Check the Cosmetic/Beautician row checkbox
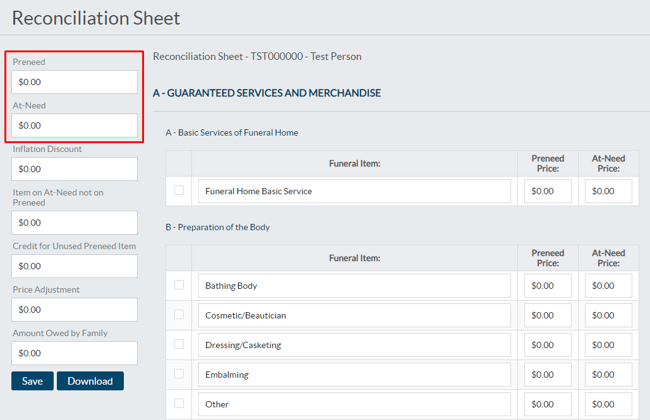 point(179,314)
